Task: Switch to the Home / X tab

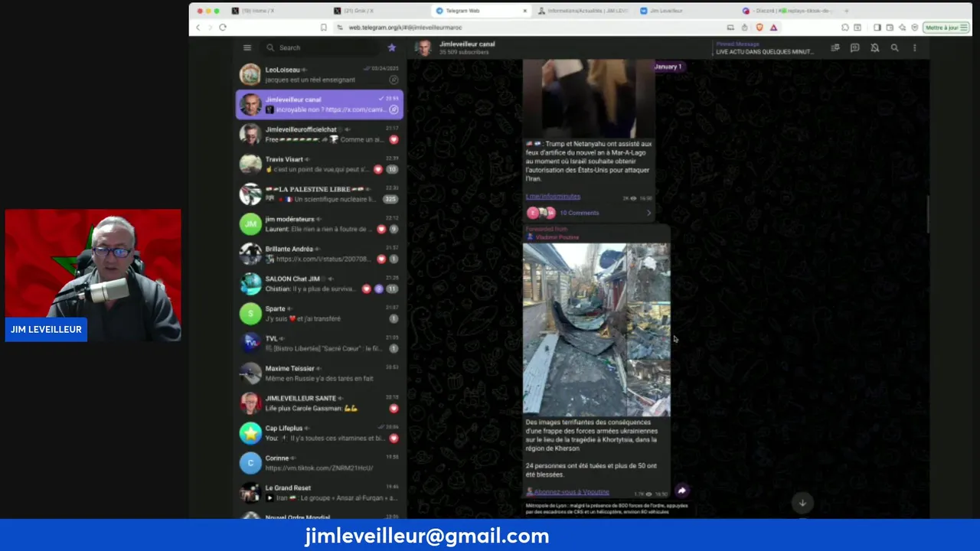Action: [x=276, y=11]
